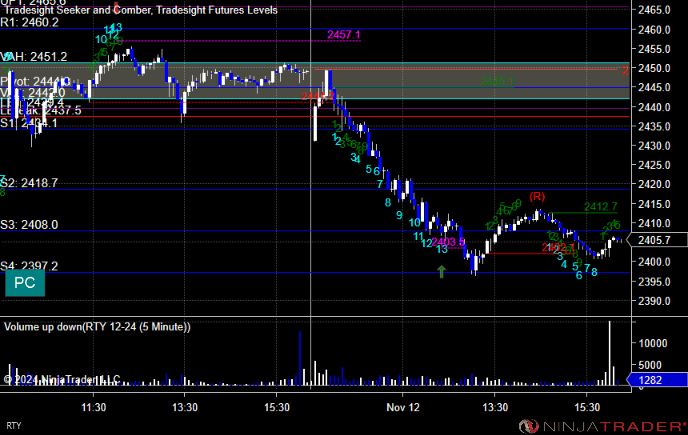Click 2395.0 on the price axis
The height and width of the screenshot is (435, 688).
click(x=654, y=282)
